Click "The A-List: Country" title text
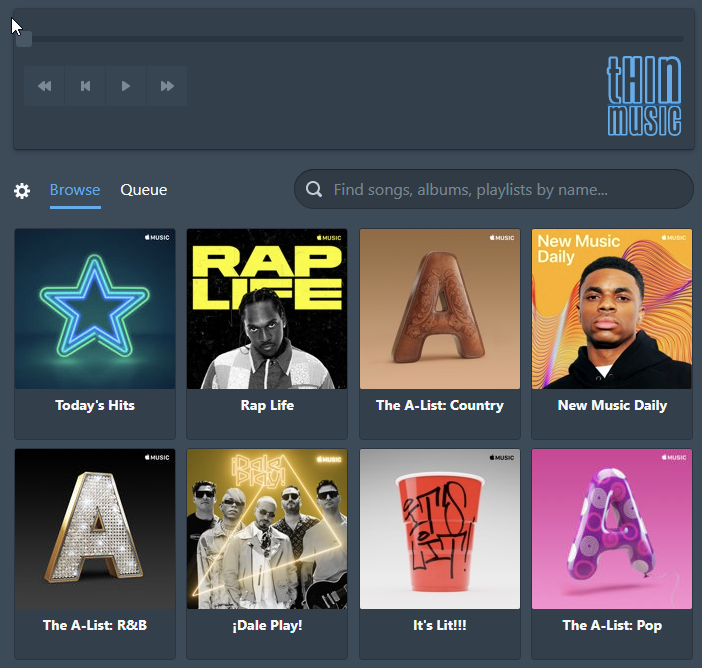Image resolution: width=702 pixels, height=668 pixels. pos(440,405)
